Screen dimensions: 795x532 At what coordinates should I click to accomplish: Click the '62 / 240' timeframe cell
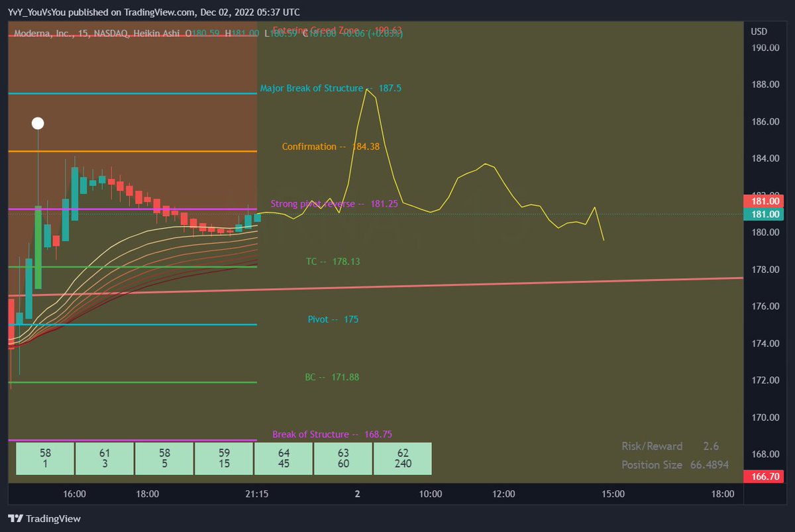coord(403,458)
